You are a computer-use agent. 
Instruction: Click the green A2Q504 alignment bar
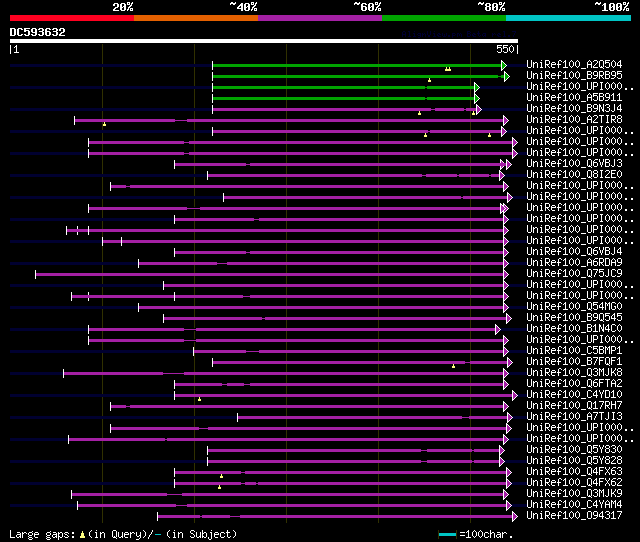[357, 65]
